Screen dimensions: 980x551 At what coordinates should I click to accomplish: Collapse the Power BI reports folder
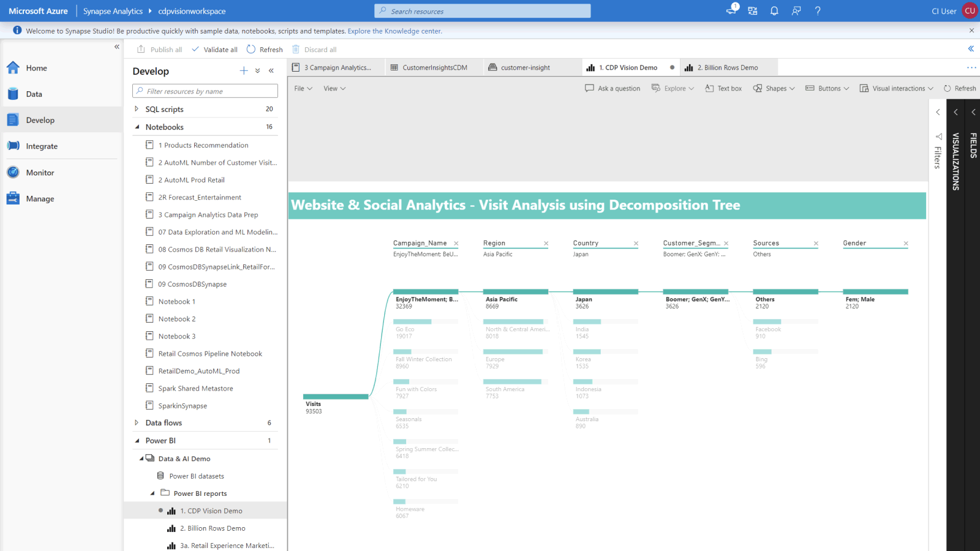click(153, 493)
